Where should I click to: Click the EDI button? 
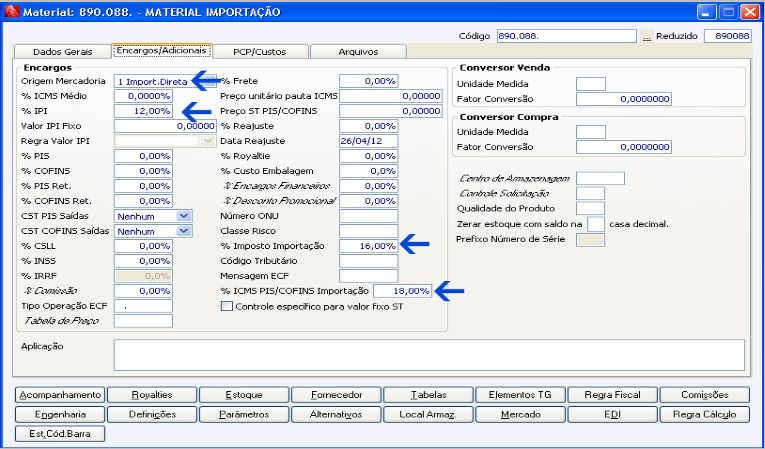pos(612,414)
